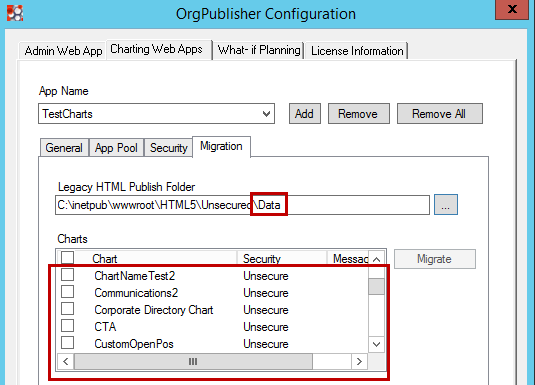Check the CTA chart checkbox

67,326
